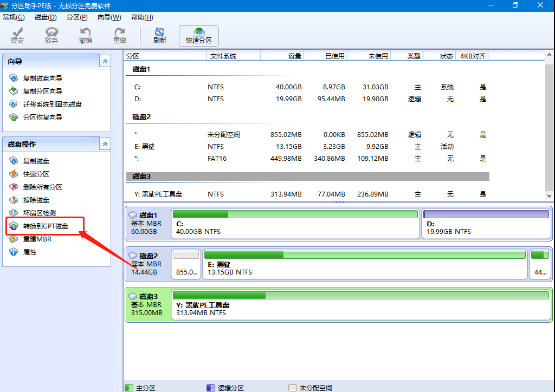Click the 删除所有分区 icon
Viewport: 555px width, 392px height.
click(x=14, y=187)
